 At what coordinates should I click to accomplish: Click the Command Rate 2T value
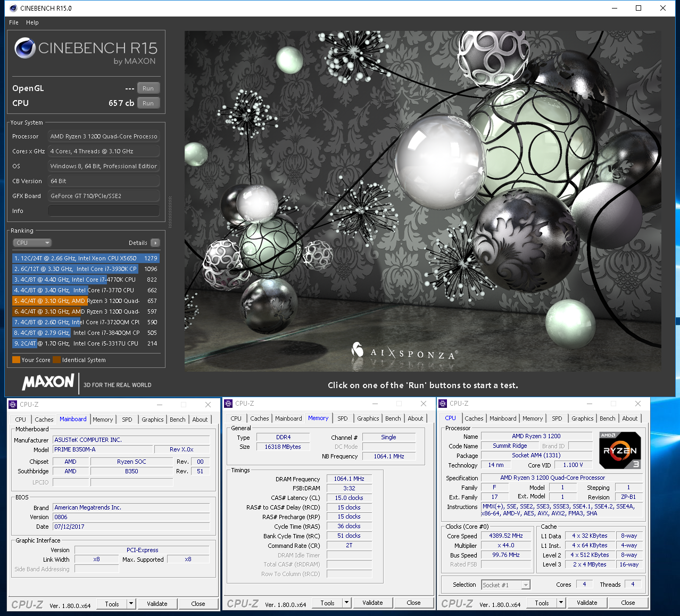[349, 545]
